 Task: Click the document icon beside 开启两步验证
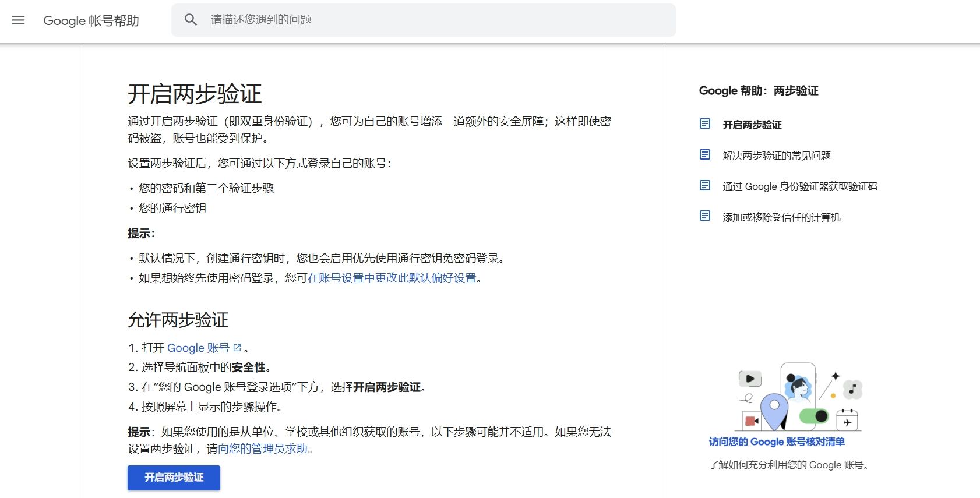(705, 124)
